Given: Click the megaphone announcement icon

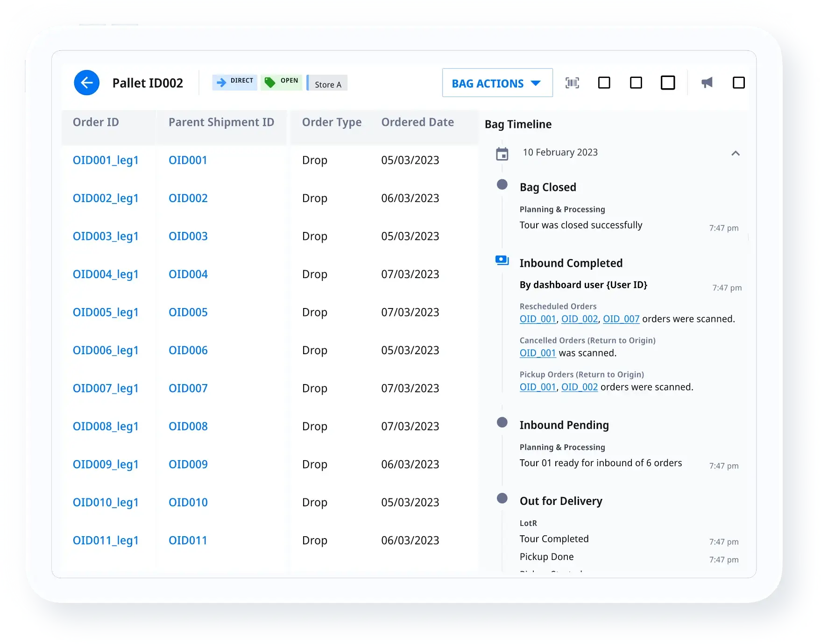Looking at the screenshot, I should [707, 83].
